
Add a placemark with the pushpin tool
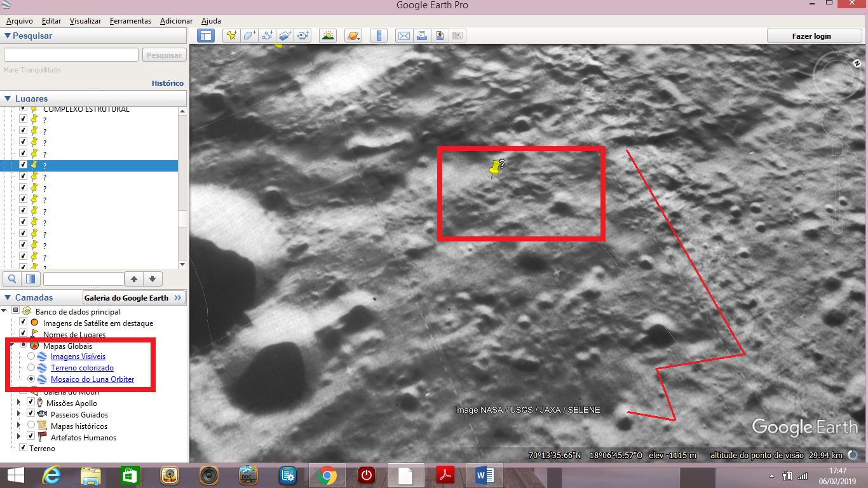coord(232,36)
